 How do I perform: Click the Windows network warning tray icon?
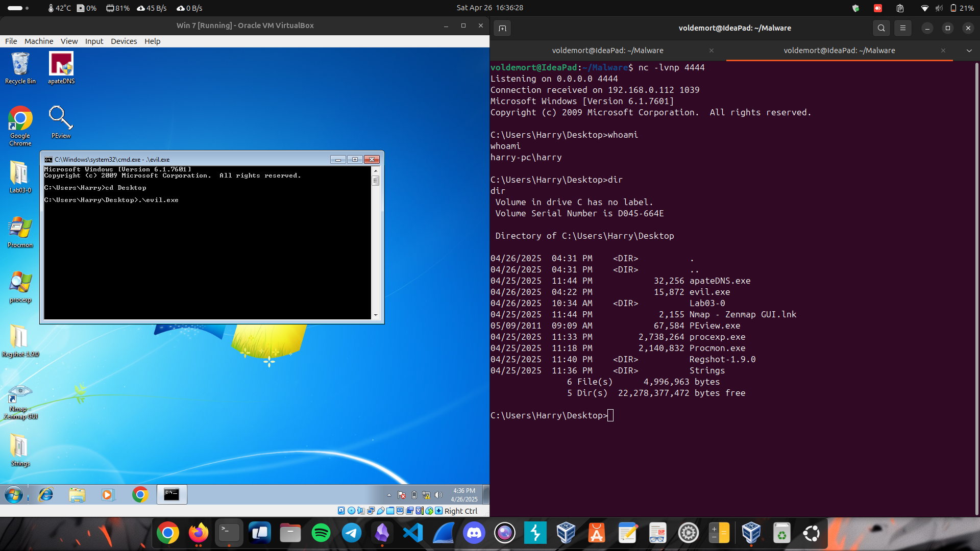point(426,495)
